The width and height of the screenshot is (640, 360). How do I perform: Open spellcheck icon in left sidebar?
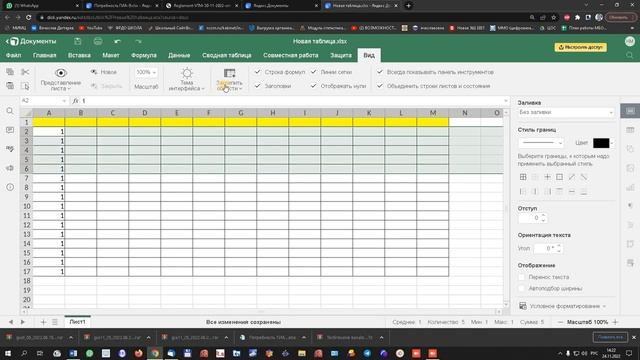point(10,149)
